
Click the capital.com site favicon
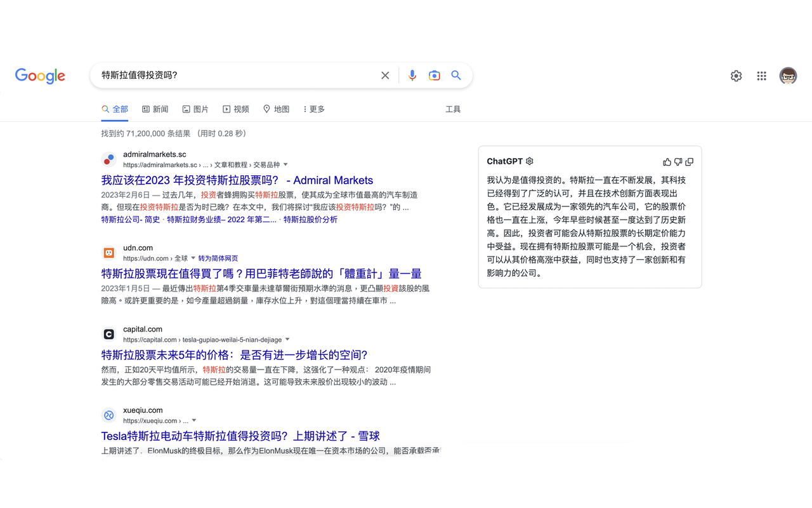tap(109, 334)
